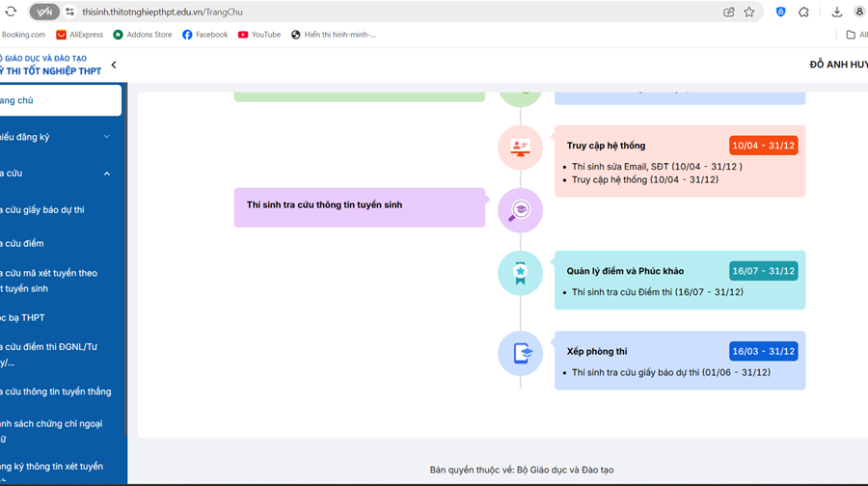The width and height of the screenshot is (868, 486).
Task: Bookmark this page with the star icon
Action: [x=749, y=12]
